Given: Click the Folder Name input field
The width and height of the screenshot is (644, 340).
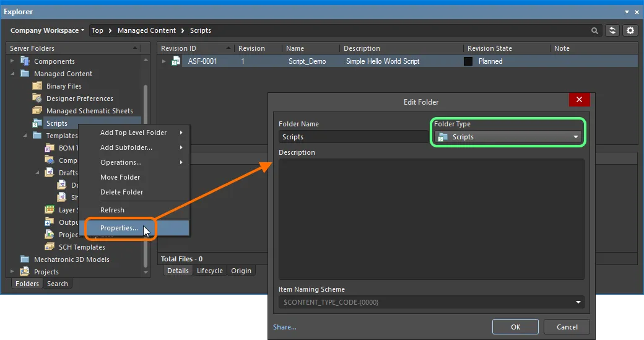Looking at the screenshot, I should point(353,137).
